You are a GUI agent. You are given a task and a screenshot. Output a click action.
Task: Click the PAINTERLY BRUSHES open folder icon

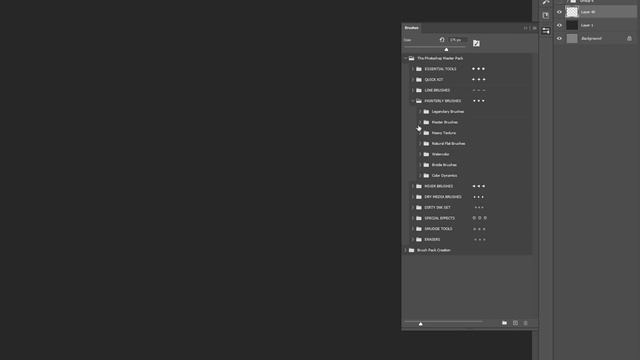[x=419, y=101]
